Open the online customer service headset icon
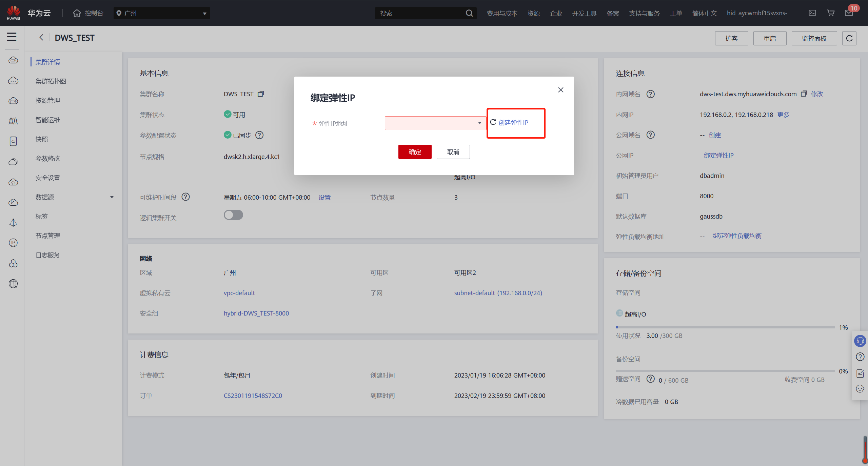 pyautogui.click(x=860, y=341)
